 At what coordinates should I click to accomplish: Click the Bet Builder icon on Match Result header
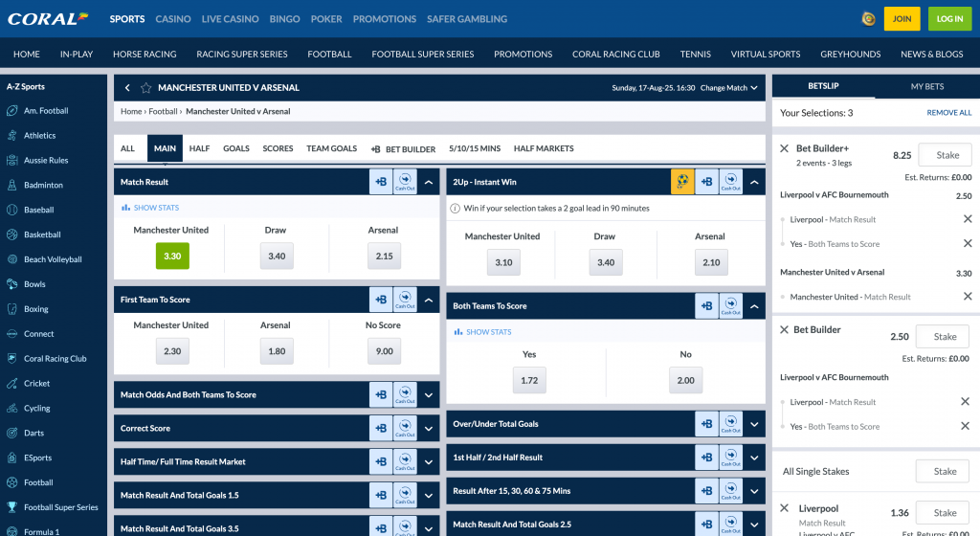pyautogui.click(x=381, y=182)
